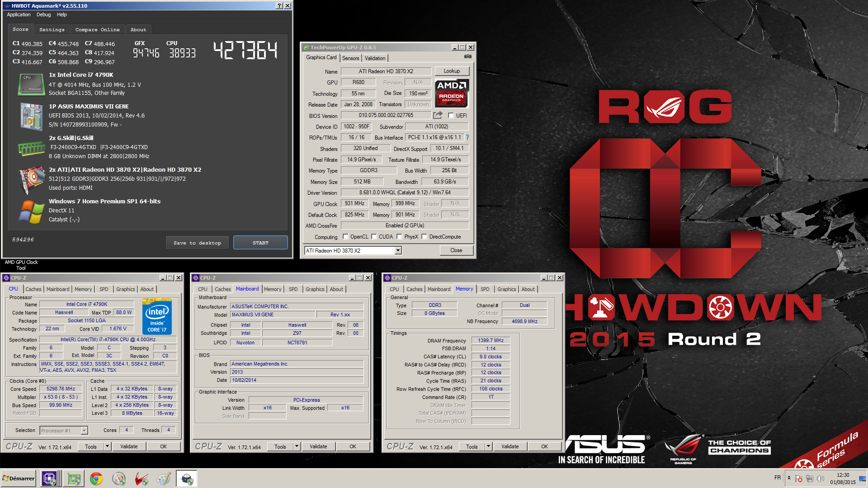Click the FR language indicator in taskbar
The image size is (868, 488).
point(778,478)
